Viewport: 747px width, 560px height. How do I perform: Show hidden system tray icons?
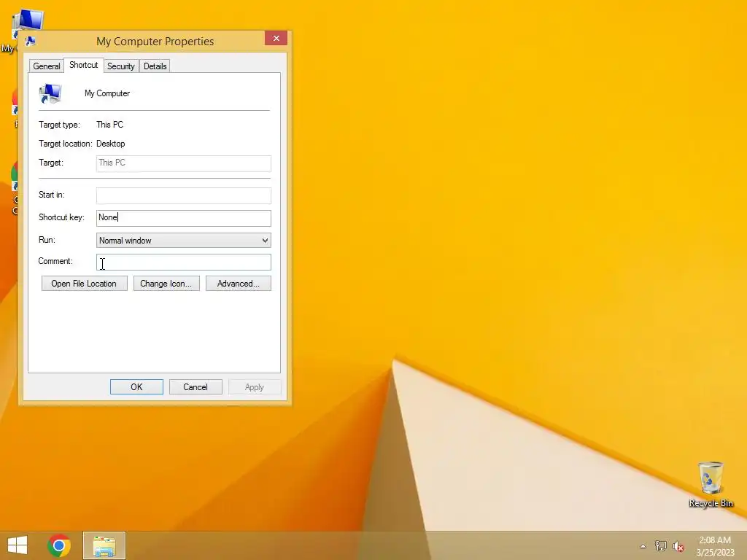643,546
